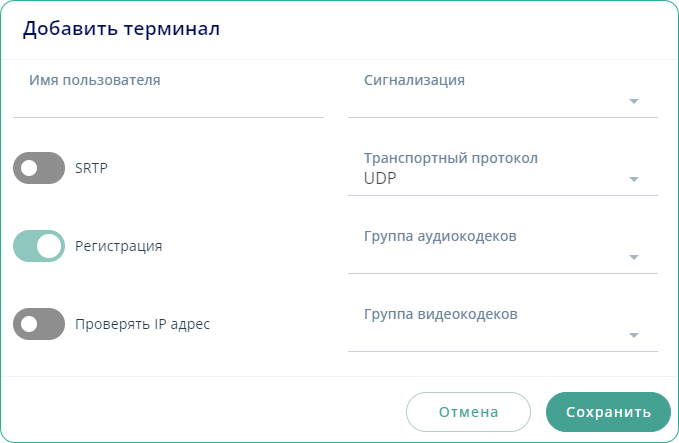Click the Проверять IP адрес label

point(143,323)
